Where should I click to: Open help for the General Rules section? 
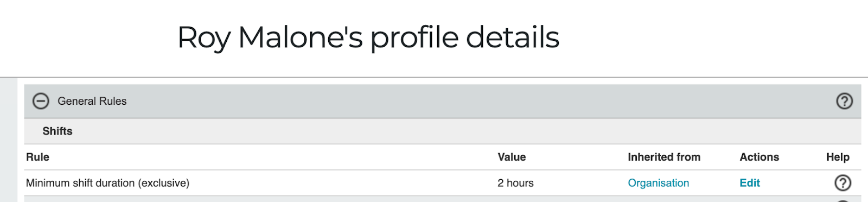[844, 101]
